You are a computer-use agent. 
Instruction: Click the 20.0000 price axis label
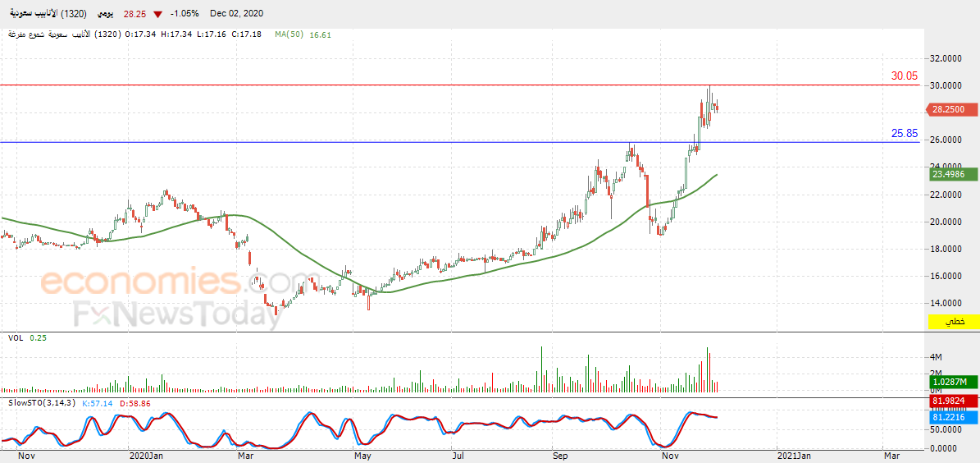pos(947,222)
